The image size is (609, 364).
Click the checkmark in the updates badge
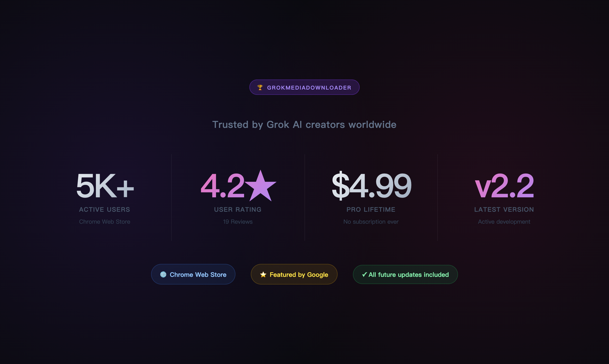pyautogui.click(x=364, y=274)
